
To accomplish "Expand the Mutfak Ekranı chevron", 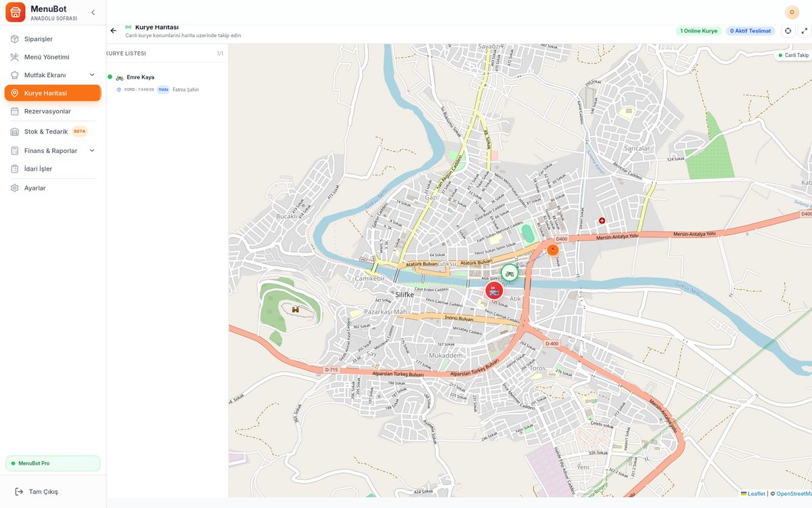I will tap(92, 75).
